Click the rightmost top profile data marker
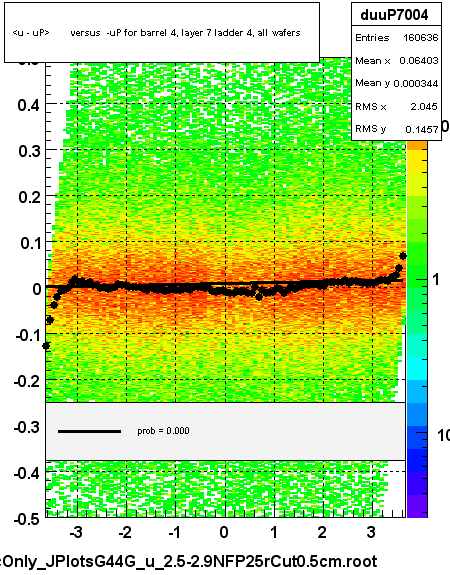The image size is (450, 575). (403, 256)
